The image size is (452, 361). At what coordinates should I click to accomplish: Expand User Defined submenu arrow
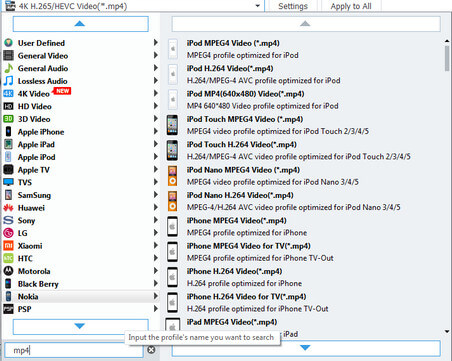click(155, 42)
